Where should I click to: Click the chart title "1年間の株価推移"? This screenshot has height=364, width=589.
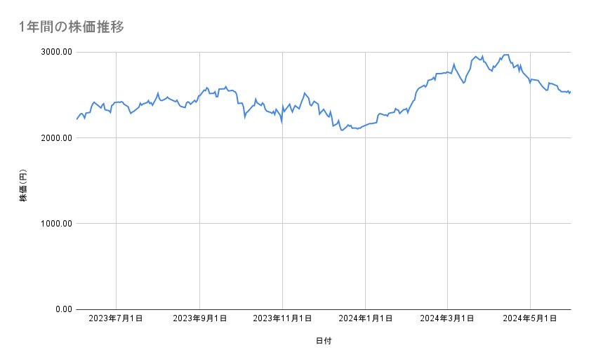click(x=72, y=27)
